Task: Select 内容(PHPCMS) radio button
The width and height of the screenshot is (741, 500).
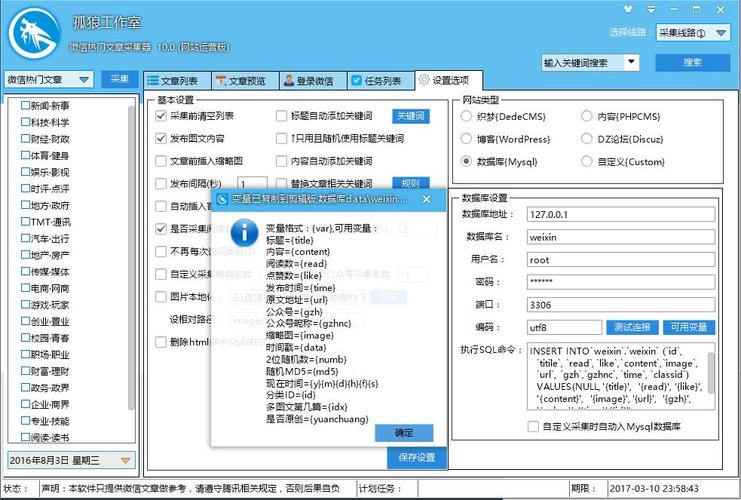Action: click(586, 116)
